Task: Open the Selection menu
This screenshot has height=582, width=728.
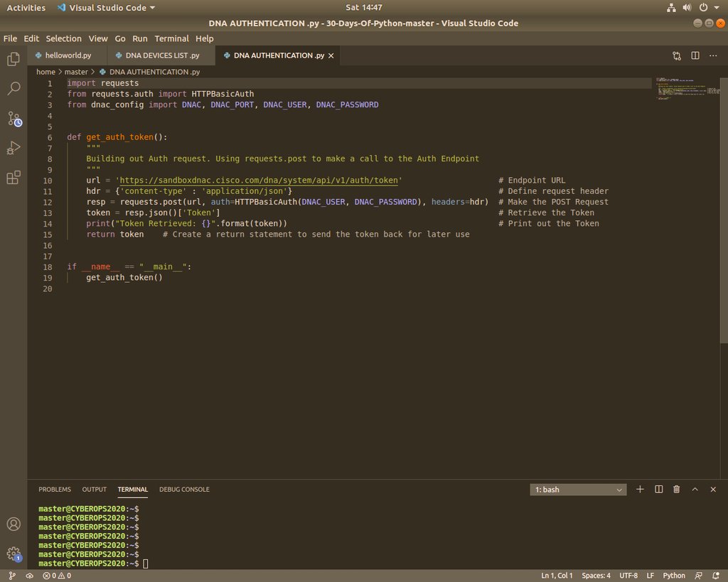Action: [63, 38]
